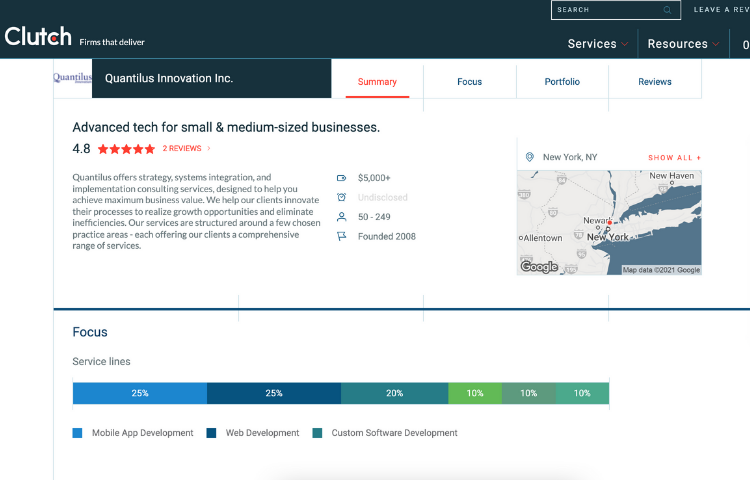750x480 pixels.
Task: Expand the Resources dropdown menu
Action: pos(683,44)
